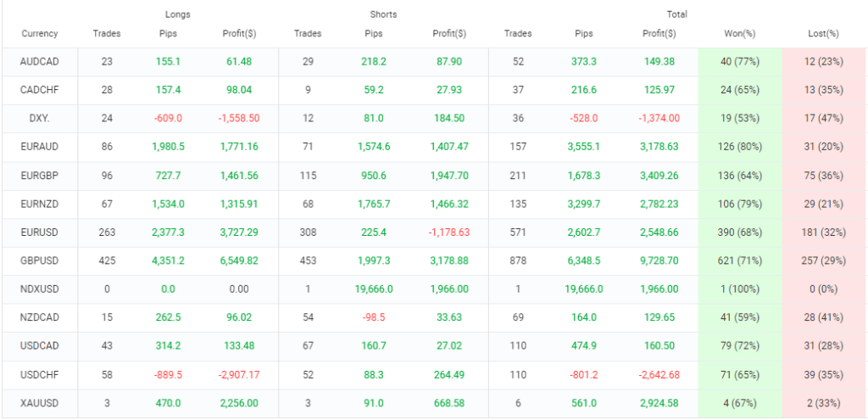Click the Shorts group header

click(x=383, y=14)
